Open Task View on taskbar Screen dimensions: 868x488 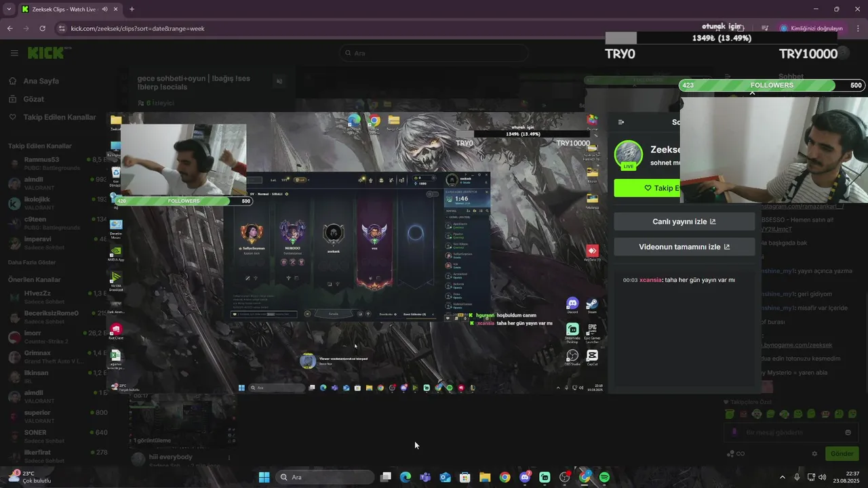[386, 477]
